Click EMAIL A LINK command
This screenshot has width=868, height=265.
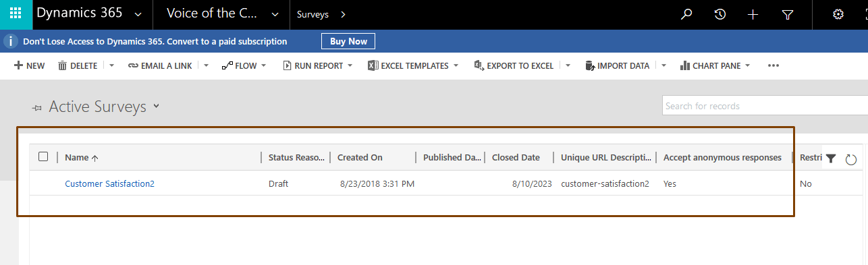[160, 65]
